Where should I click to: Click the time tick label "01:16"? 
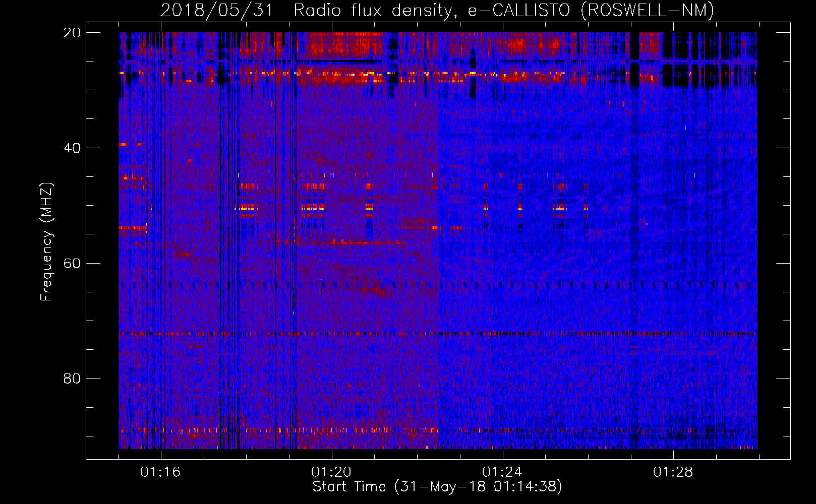(160, 472)
